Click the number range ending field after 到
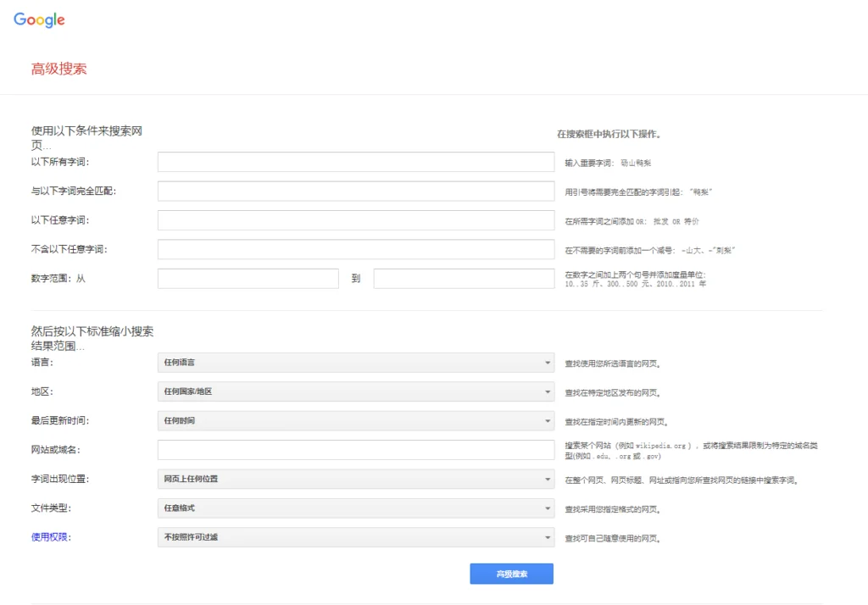 point(464,279)
